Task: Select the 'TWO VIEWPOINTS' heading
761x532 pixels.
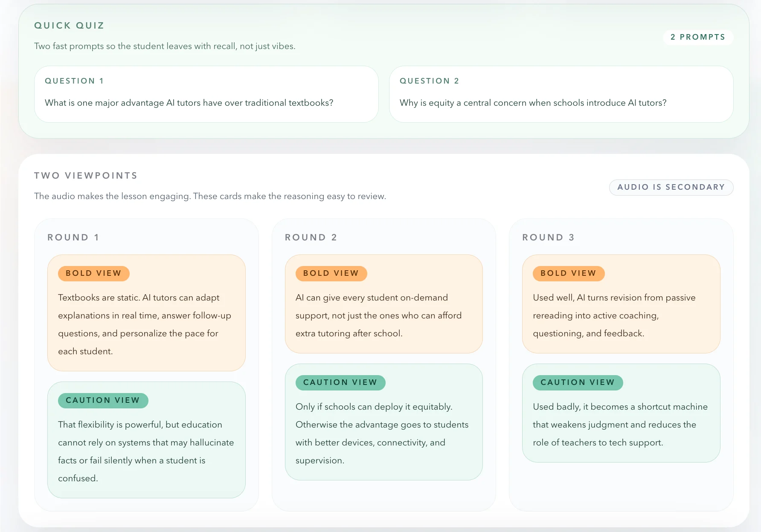Action: point(86,176)
